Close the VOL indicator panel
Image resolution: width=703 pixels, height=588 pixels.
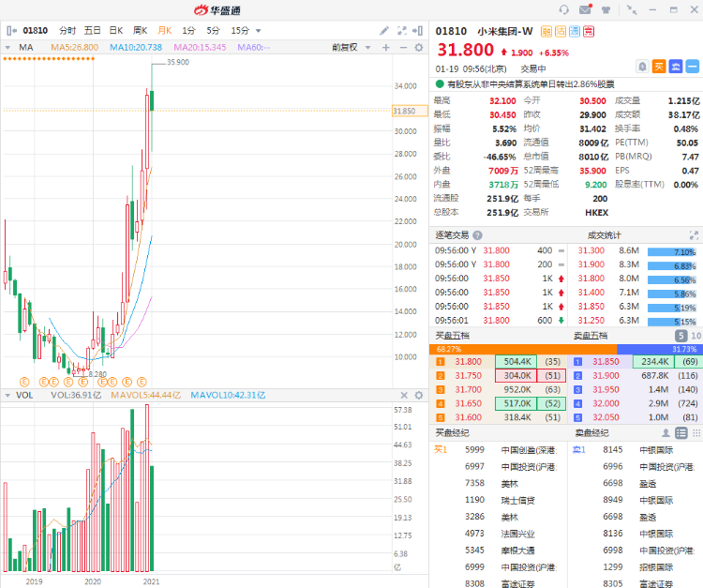pos(404,395)
